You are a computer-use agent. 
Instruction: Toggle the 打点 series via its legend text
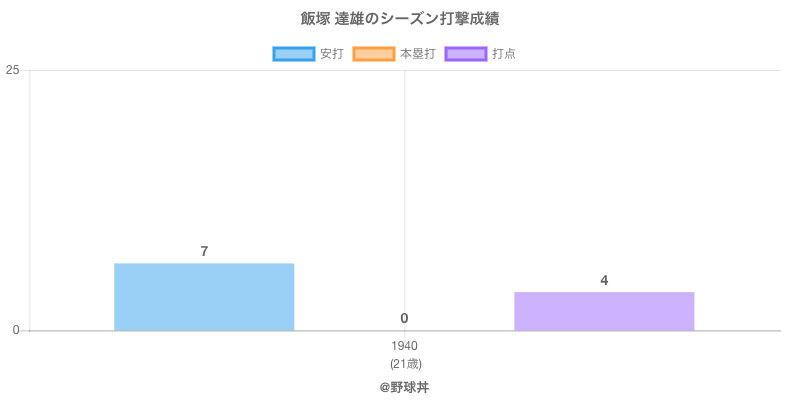click(504, 54)
